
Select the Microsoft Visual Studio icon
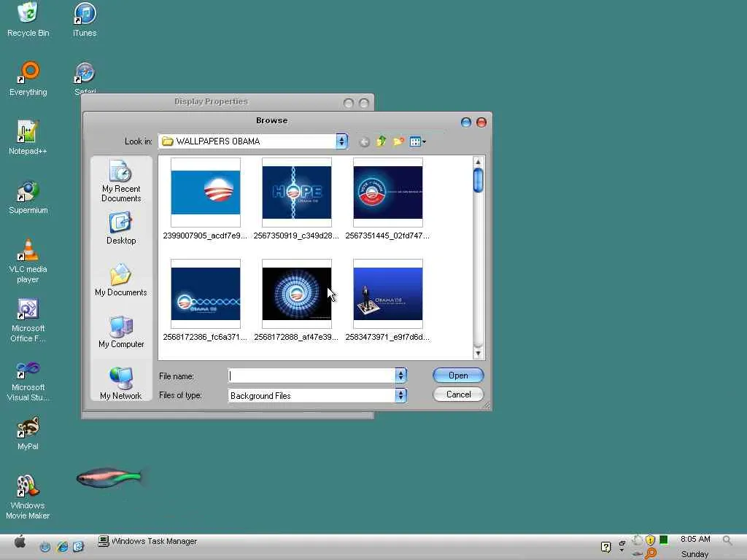[x=28, y=380]
